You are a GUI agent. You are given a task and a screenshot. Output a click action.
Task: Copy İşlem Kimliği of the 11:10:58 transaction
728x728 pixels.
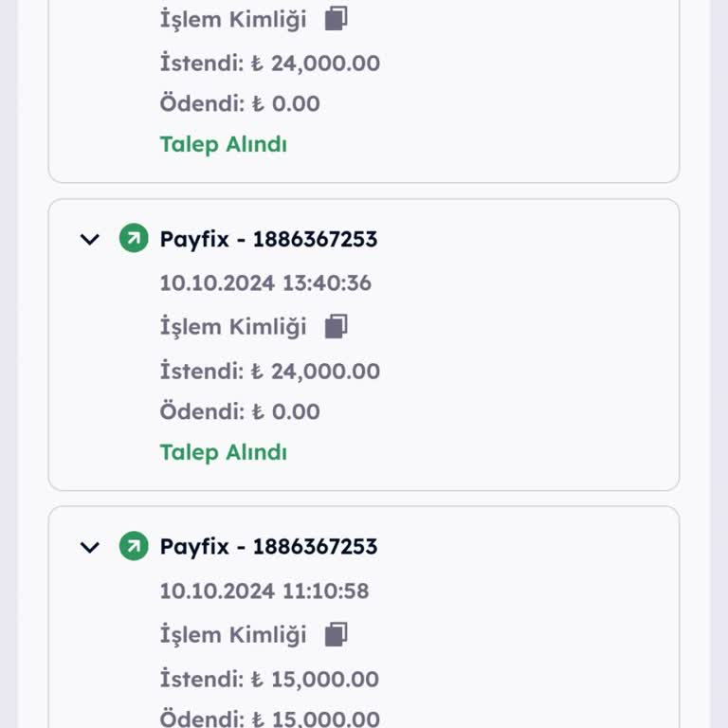pos(337,635)
